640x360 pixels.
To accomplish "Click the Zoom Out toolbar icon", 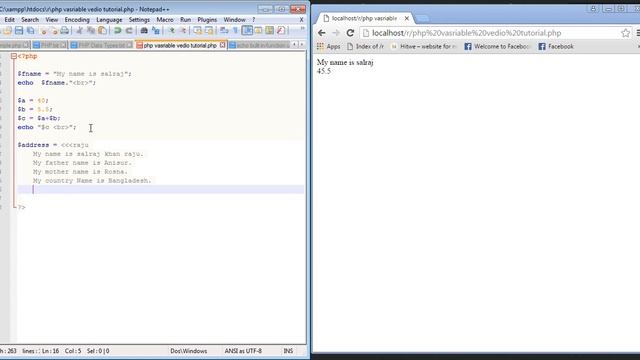I will [182, 31].
